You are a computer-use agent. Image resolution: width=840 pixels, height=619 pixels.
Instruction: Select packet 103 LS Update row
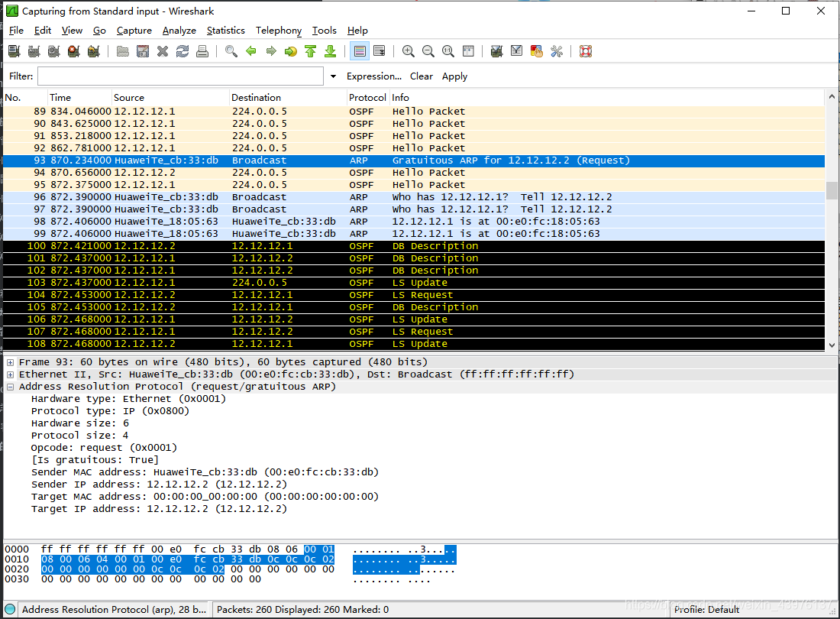[414, 283]
